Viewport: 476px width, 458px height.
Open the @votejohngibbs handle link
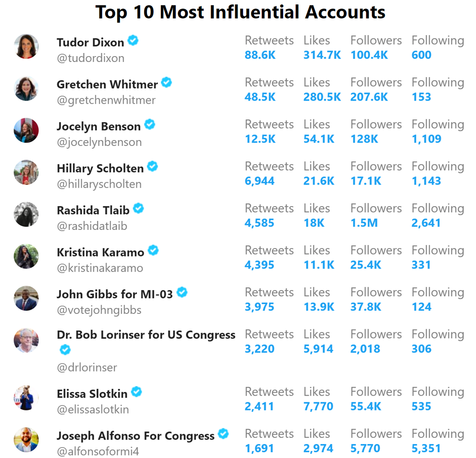(99, 310)
